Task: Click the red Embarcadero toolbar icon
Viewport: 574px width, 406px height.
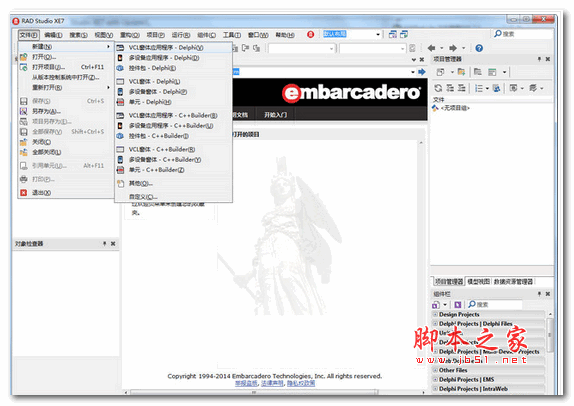Action: pos(310,34)
